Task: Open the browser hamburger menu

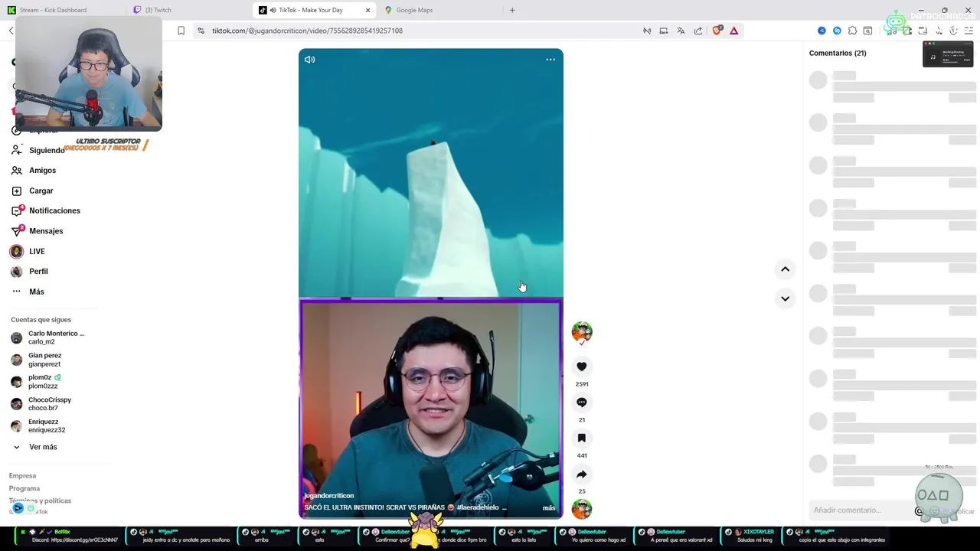Action: [969, 31]
